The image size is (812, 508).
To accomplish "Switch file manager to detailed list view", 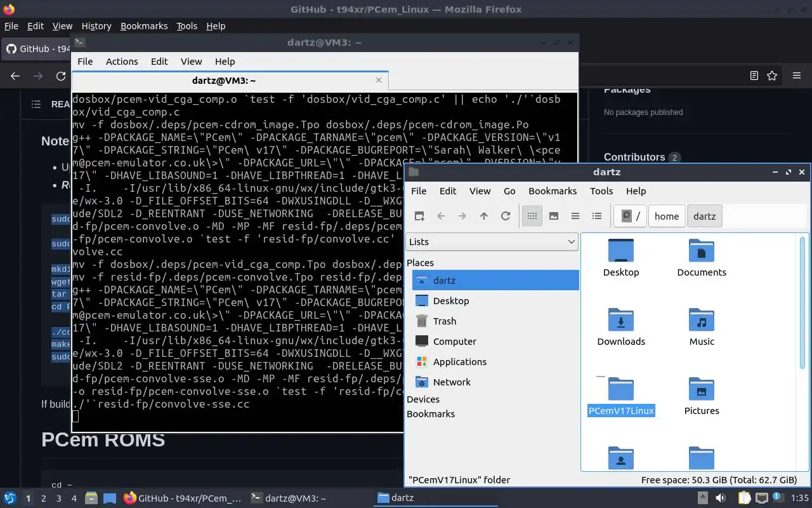I will [597, 216].
